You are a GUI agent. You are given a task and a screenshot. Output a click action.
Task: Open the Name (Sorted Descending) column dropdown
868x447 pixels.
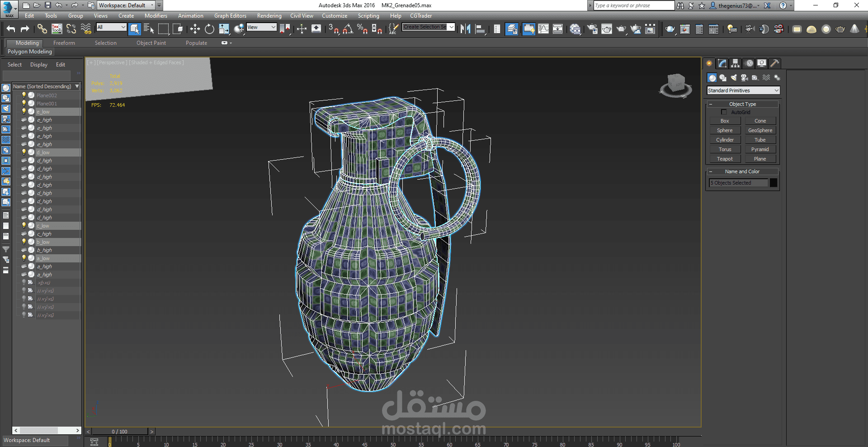pyautogui.click(x=77, y=86)
